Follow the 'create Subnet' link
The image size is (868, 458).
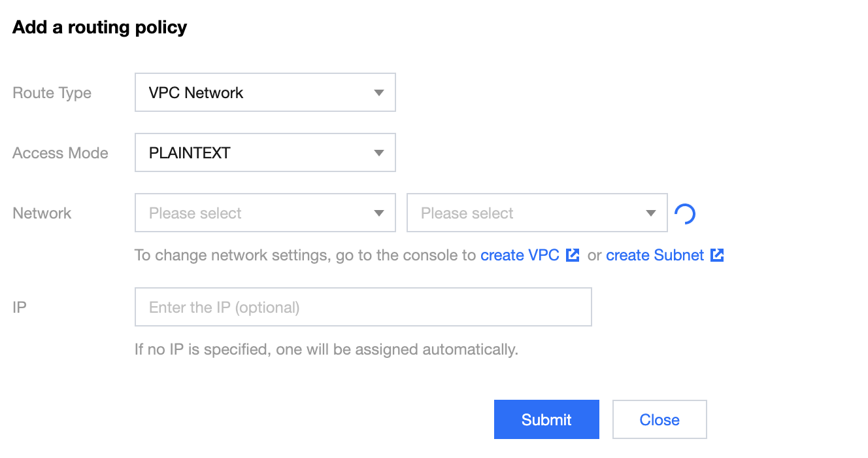coord(655,255)
